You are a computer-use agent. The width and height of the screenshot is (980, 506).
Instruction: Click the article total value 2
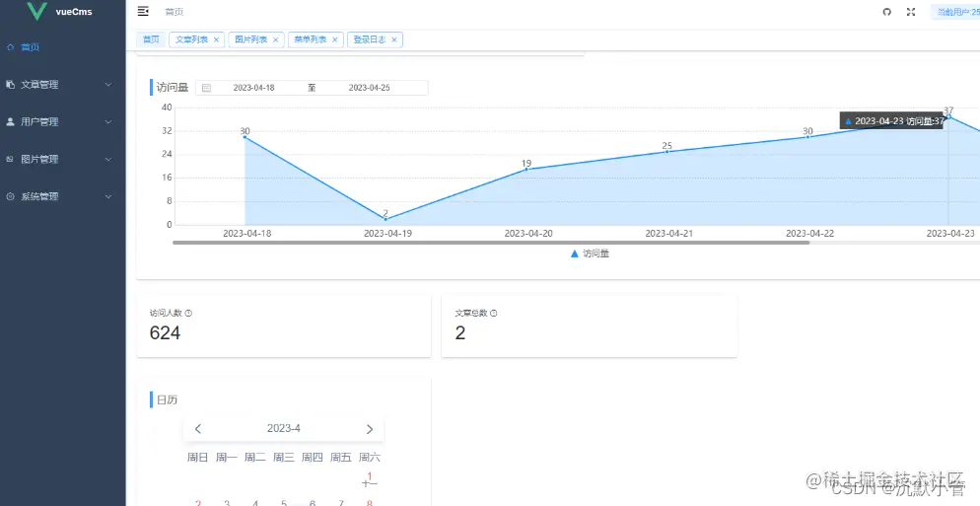click(460, 333)
